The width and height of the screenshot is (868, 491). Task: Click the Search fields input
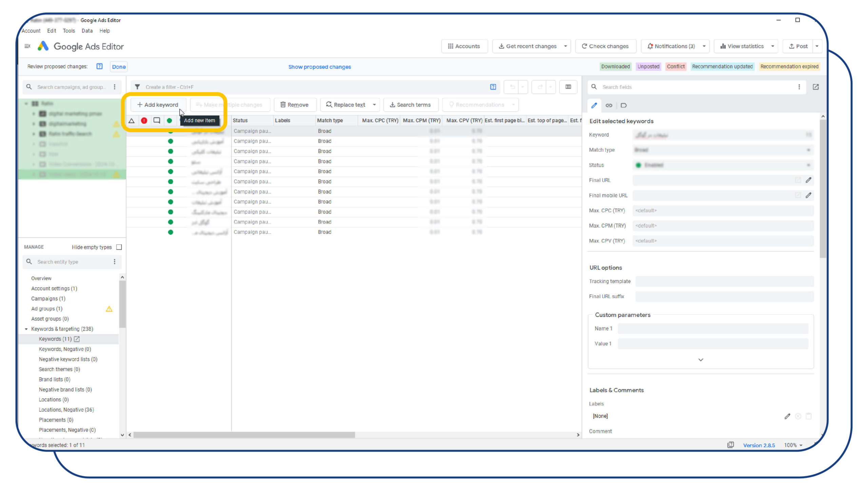(x=697, y=87)
